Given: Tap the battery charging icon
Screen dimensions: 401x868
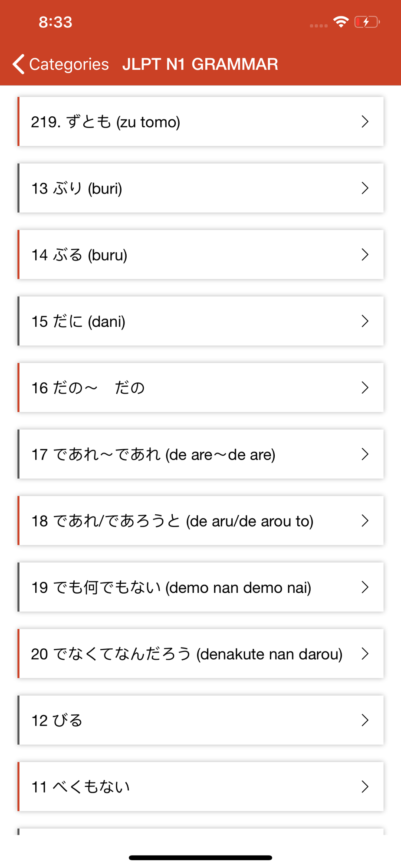Looking at the screenshot, I should 367,22.
